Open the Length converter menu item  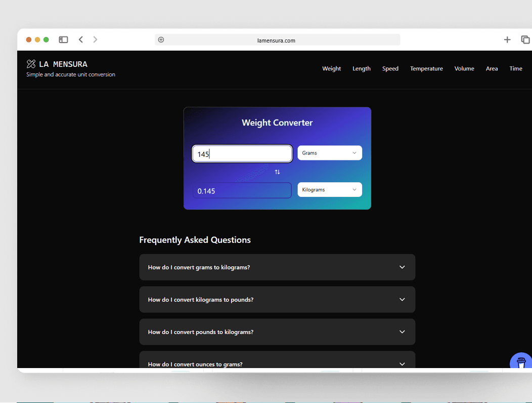[361, 69]
